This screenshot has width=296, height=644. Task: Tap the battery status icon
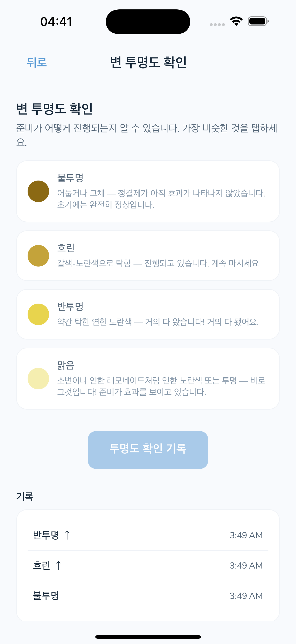point(258,21)
